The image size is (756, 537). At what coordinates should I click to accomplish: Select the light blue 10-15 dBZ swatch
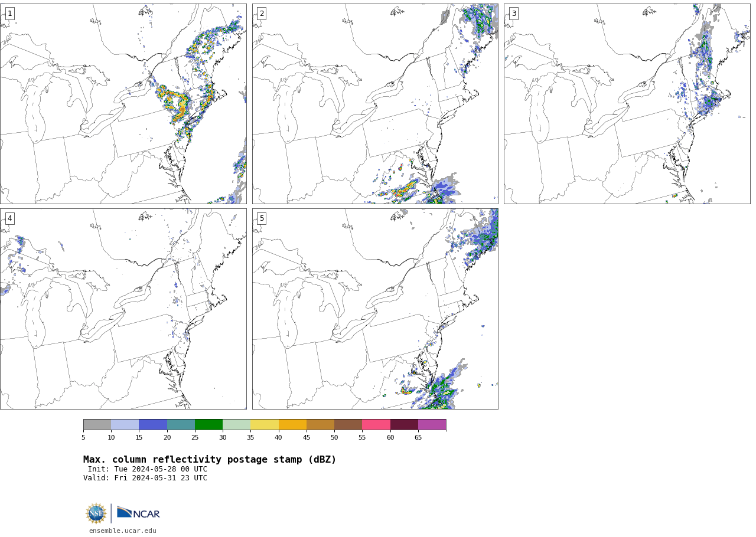point(125,425)
